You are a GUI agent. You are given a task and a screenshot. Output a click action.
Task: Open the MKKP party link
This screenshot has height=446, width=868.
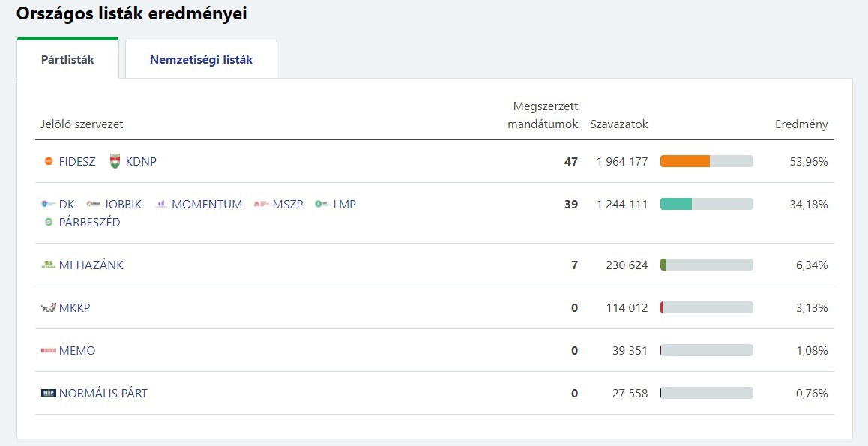point(75,307)
